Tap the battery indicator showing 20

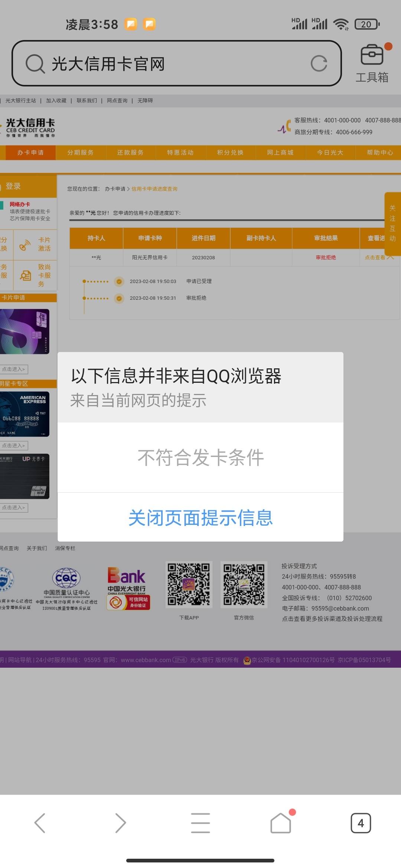tap(367, 24)
